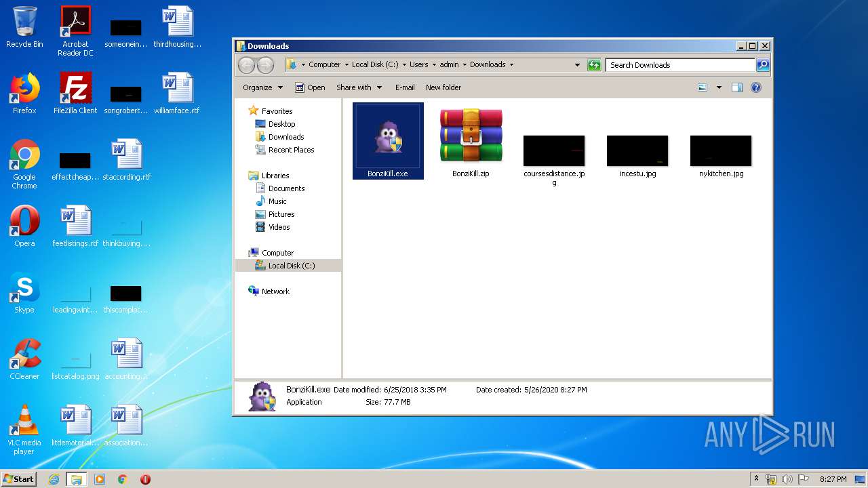Select the FileZilla Client desktop shortcut
The height and width of the screenshot is (488, 868).
point(75,94)
